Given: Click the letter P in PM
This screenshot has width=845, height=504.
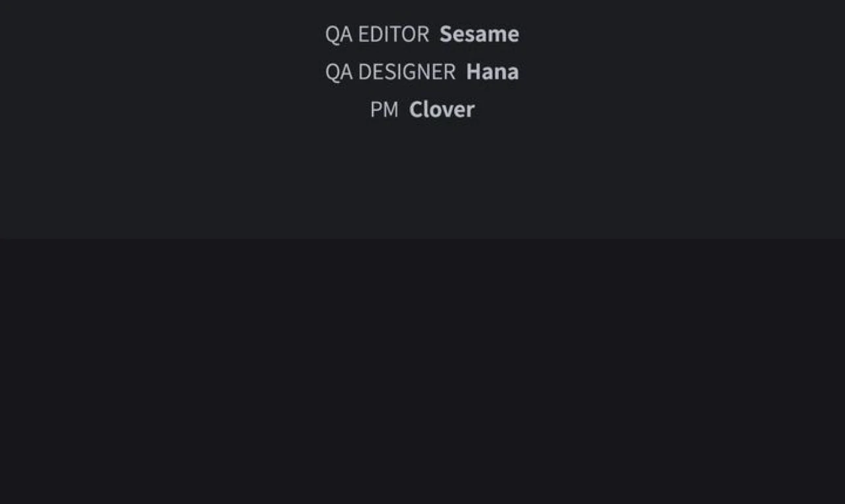Looking at the screenshot, I should coord(376,110).
